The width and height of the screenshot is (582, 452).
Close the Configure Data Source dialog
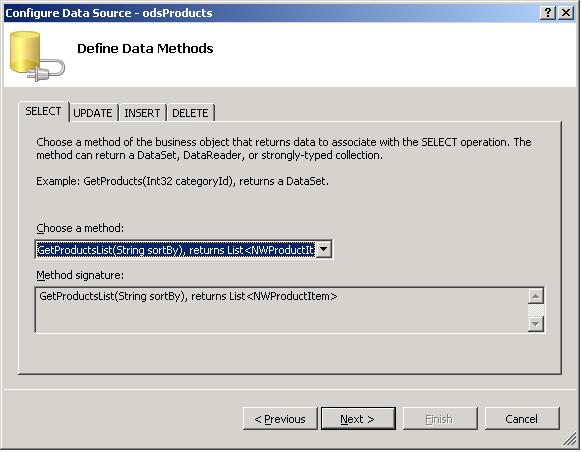(x=566, y=13)
